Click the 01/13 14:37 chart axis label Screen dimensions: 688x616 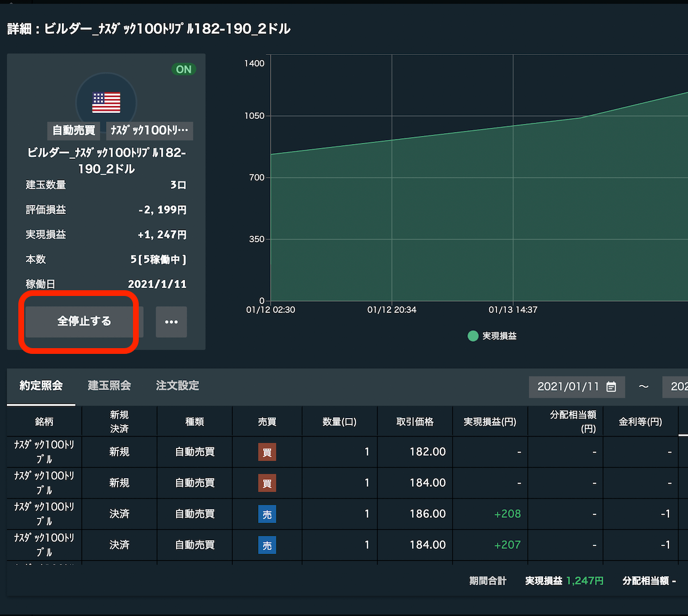click(513, 310)
